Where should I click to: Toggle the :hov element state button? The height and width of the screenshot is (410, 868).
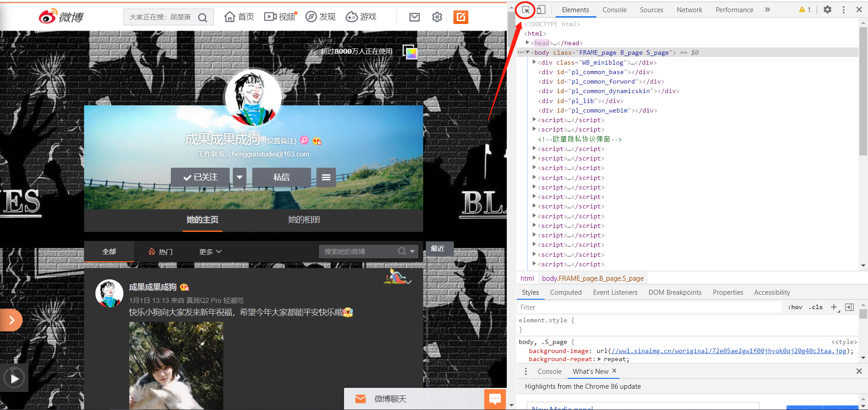(795, 307)
